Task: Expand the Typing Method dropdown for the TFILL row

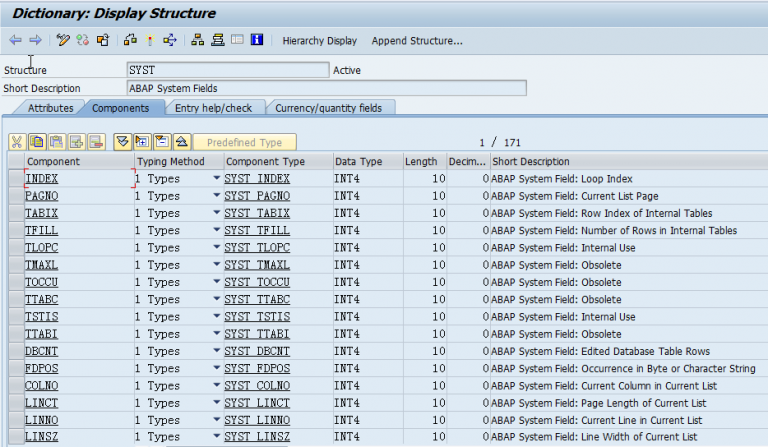Action: pyautogui.click(x=216, y=231)
